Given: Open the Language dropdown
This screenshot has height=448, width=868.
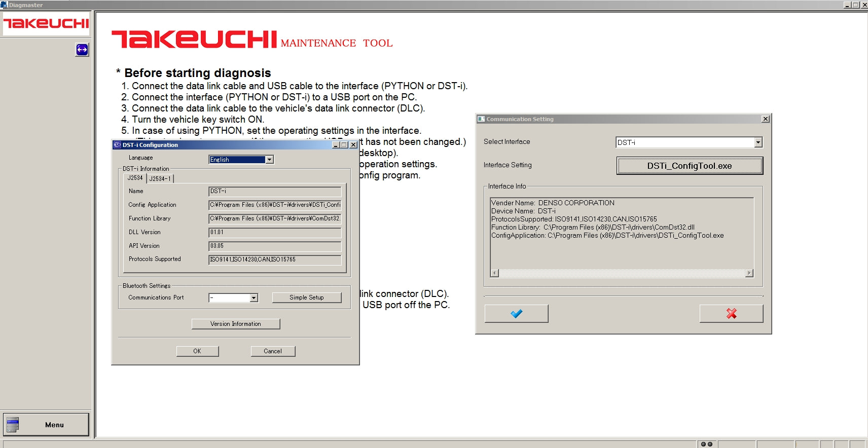Looking at the screenshot, I should (x=270, y=160).
